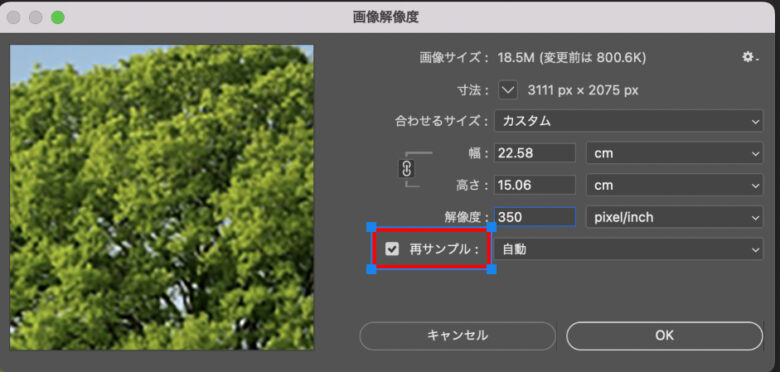Click the checkmark inside 再サンプル box

tap(392, 249)
